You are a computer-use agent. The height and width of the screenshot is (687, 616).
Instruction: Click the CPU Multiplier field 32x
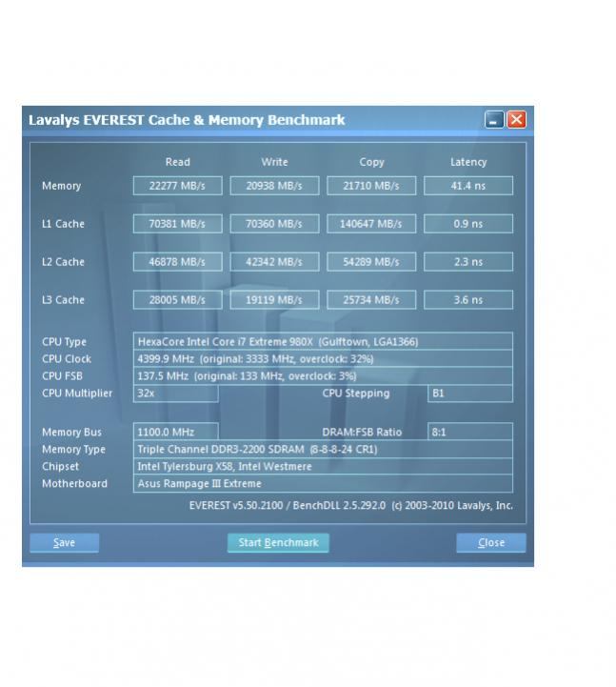click(x=175, y=393)
